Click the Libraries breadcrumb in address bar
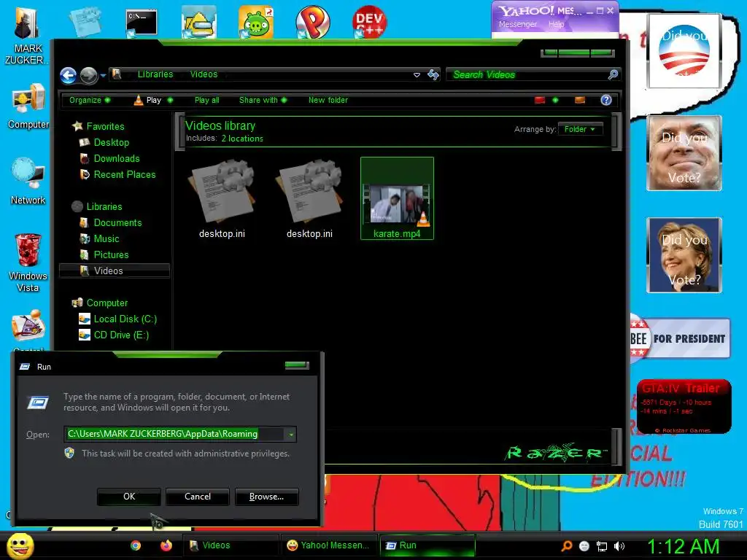The height and width of the screenshot is (560, 747). click(155, 74)
